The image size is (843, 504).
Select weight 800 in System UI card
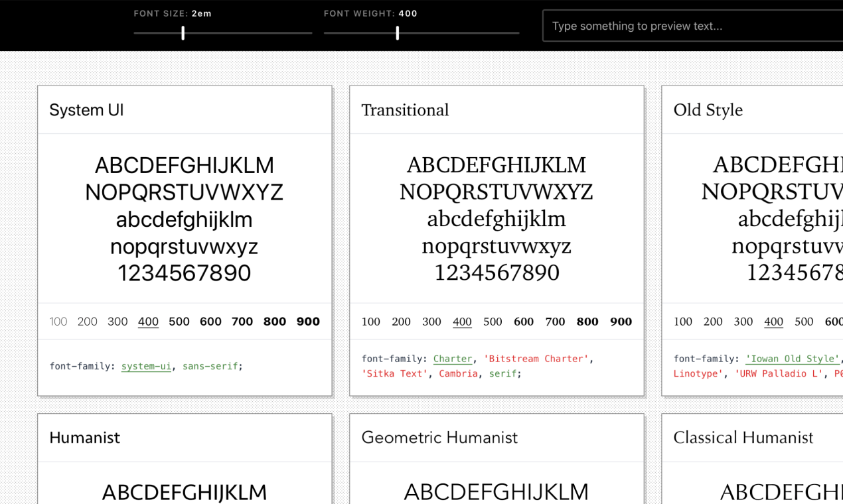coord(275,322)
